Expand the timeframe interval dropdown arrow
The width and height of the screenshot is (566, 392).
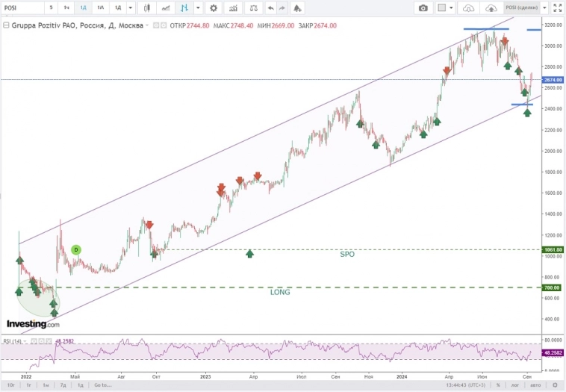click(131, 7)
